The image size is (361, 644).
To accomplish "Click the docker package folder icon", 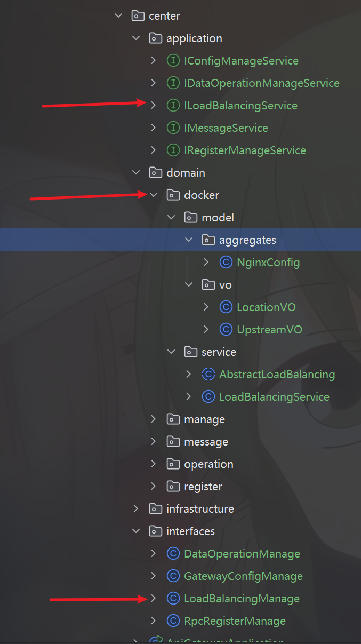I will 173,195.
